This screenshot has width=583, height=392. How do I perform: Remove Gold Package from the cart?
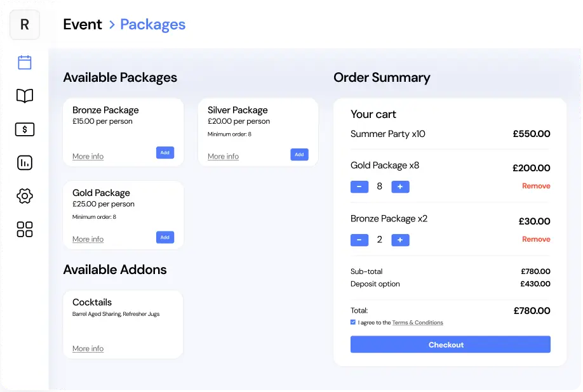(536, 186)
